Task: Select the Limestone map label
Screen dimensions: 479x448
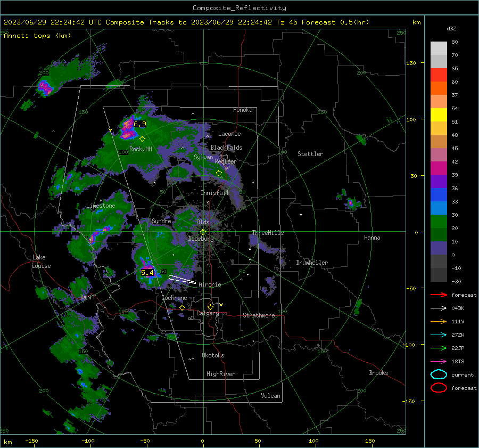Action: tap(101, 206)
